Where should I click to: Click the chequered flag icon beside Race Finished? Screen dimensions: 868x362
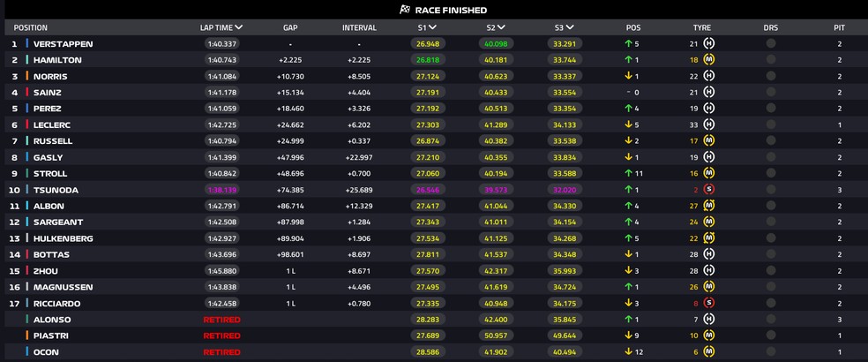(x=405, y=10)
